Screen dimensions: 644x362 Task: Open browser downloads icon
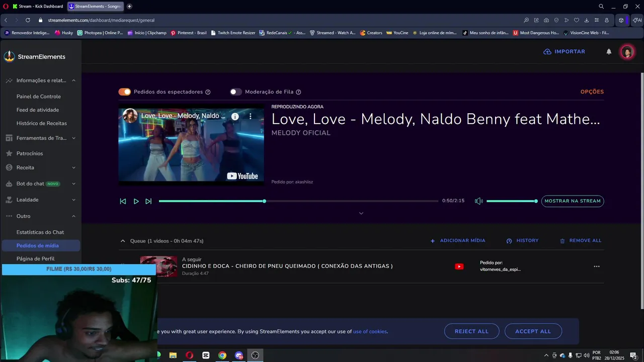click(x=587, y=20)
